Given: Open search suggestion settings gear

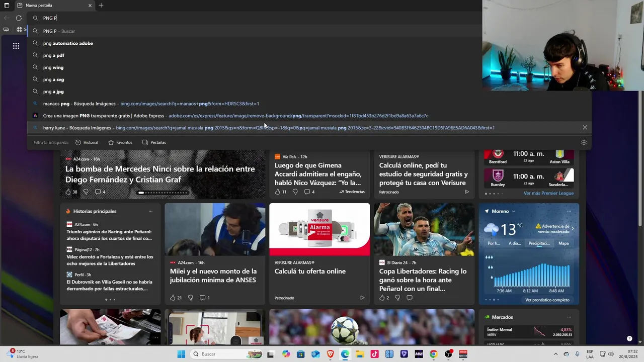Looking at the screenshot, I should [584, 142].
